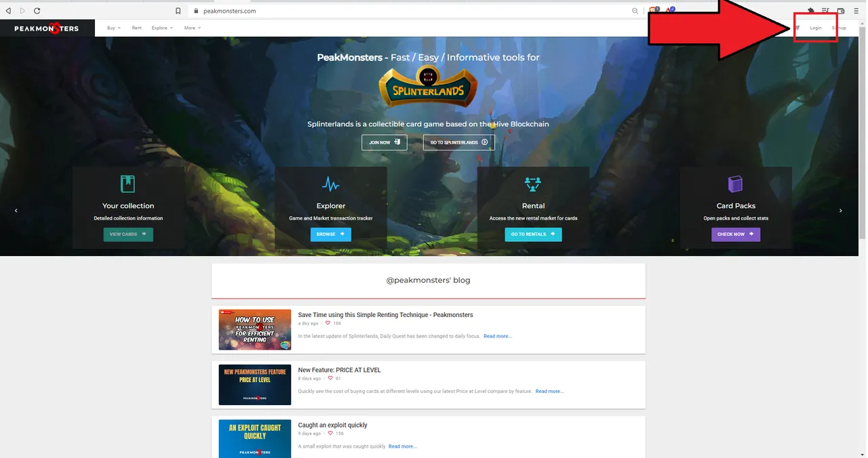Click the Rental people icon
Image resolution: width=868 pixels, height=458 pixels.
pyautogui.click(x=533, y=184)
